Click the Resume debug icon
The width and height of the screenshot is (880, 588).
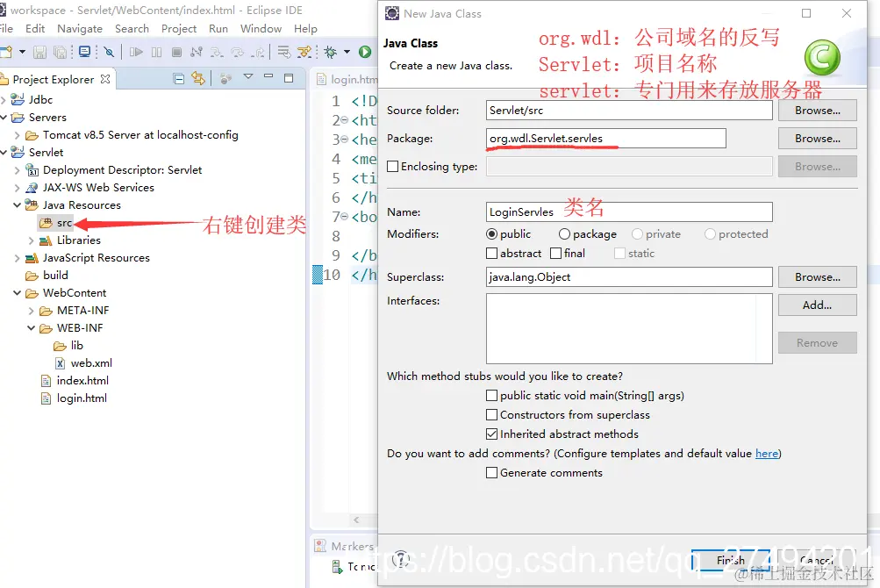point(136,53)
